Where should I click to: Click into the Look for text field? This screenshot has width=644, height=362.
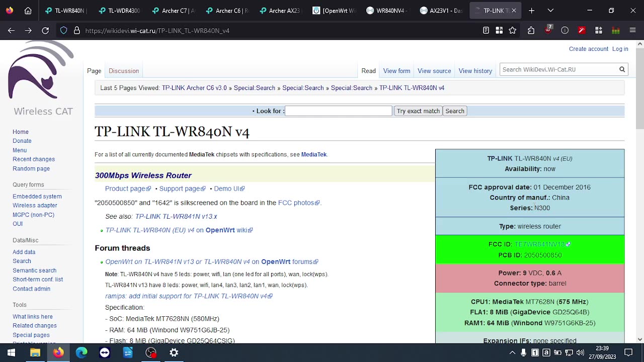click(338, 111)
